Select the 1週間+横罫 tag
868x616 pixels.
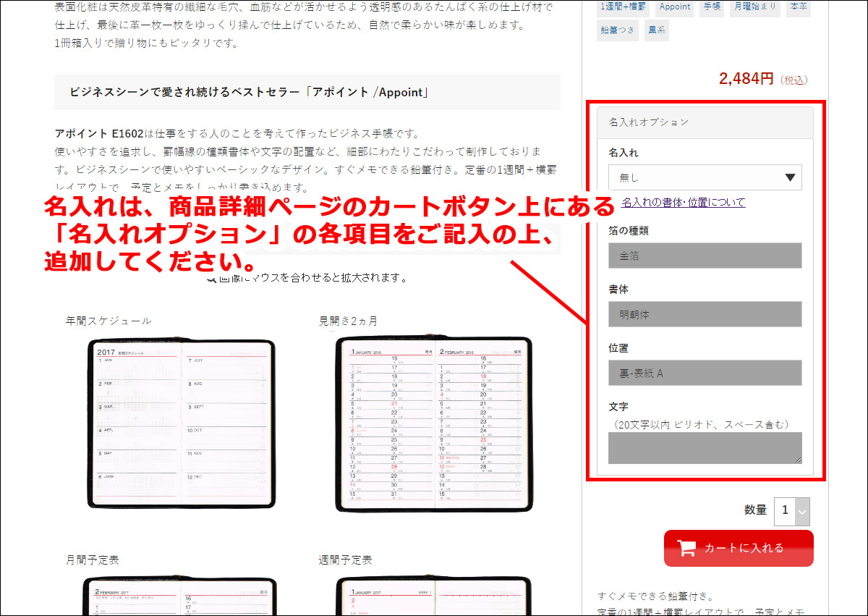(x=623, y=7)
